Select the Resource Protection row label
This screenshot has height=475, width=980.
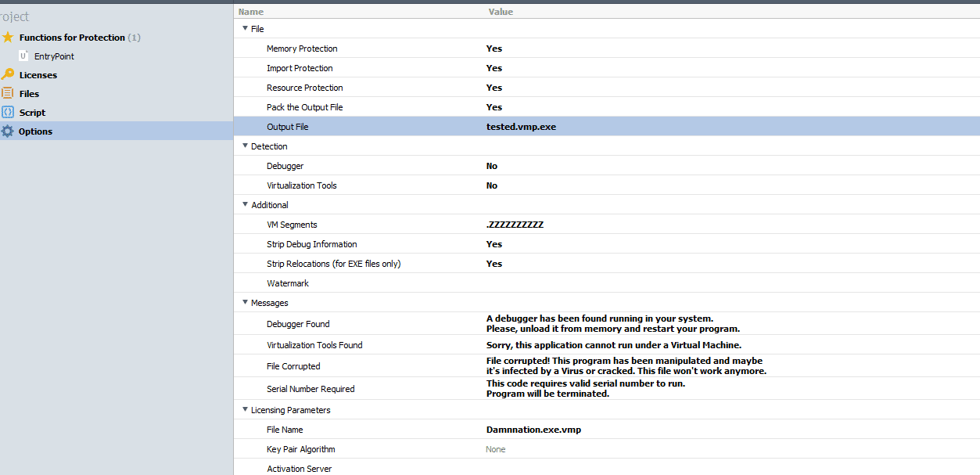[x=305, y=88]
